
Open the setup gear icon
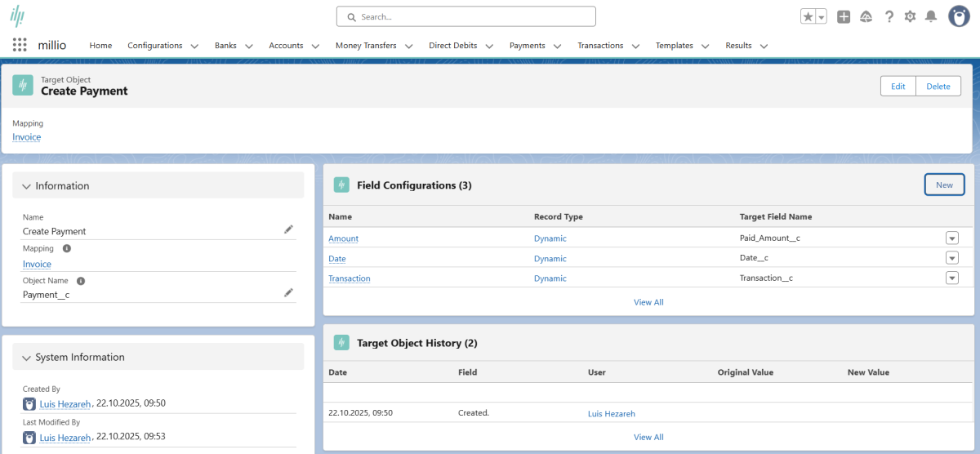910,17
